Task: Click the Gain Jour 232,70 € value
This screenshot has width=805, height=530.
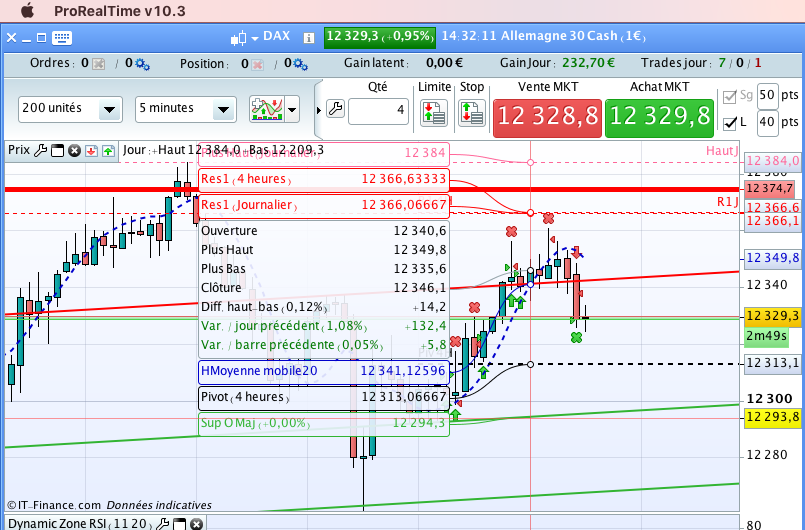Action: 588,63
